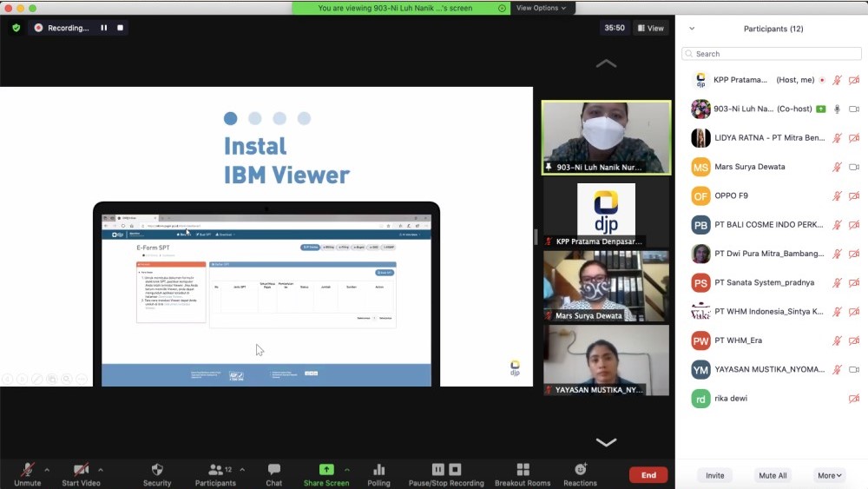
Task: Open the Chat panel
Action: click(x=274, y=470)
